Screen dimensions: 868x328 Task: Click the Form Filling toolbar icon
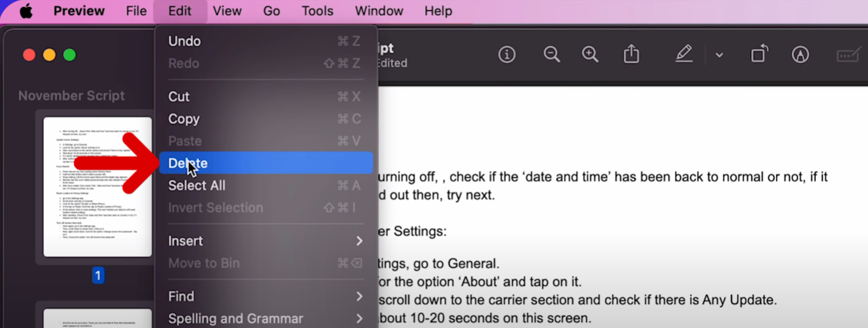tap(848, 55)
